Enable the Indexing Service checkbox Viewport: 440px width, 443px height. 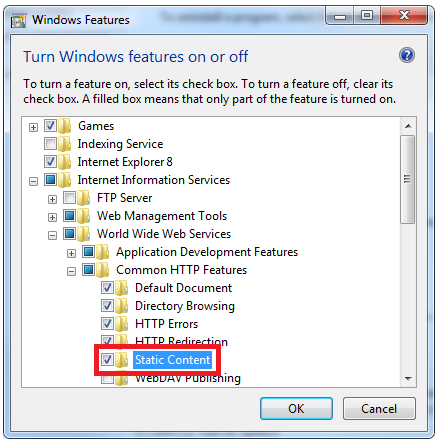(50, 144)
